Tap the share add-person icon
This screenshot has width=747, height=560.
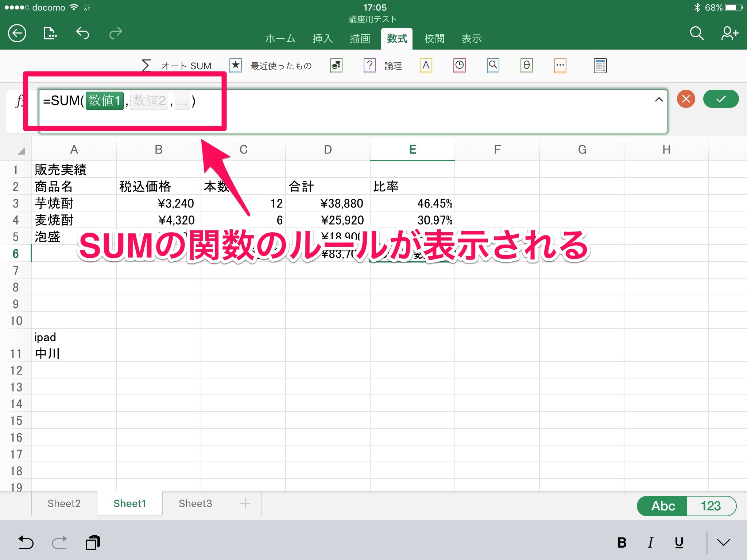coord(729,34)
